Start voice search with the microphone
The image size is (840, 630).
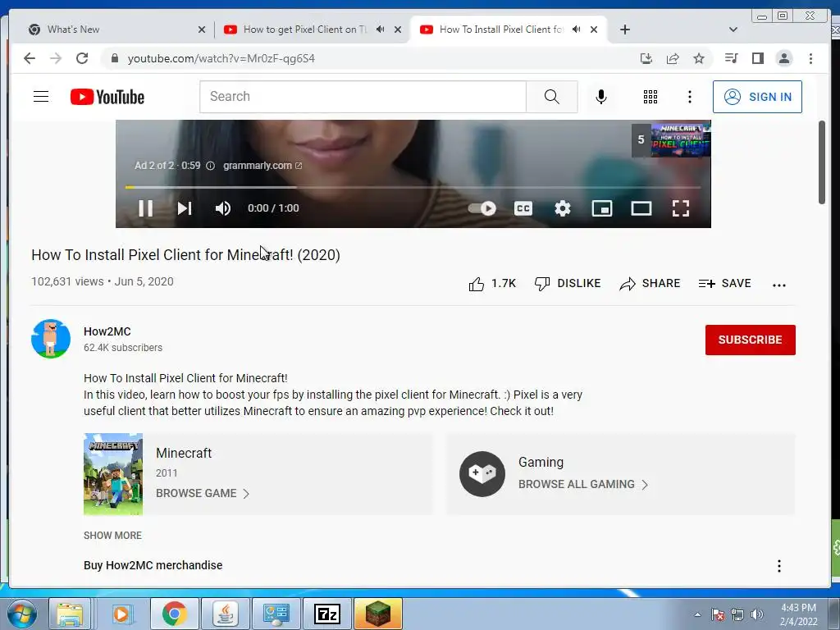pyautogui.click(x=601, y=97)
